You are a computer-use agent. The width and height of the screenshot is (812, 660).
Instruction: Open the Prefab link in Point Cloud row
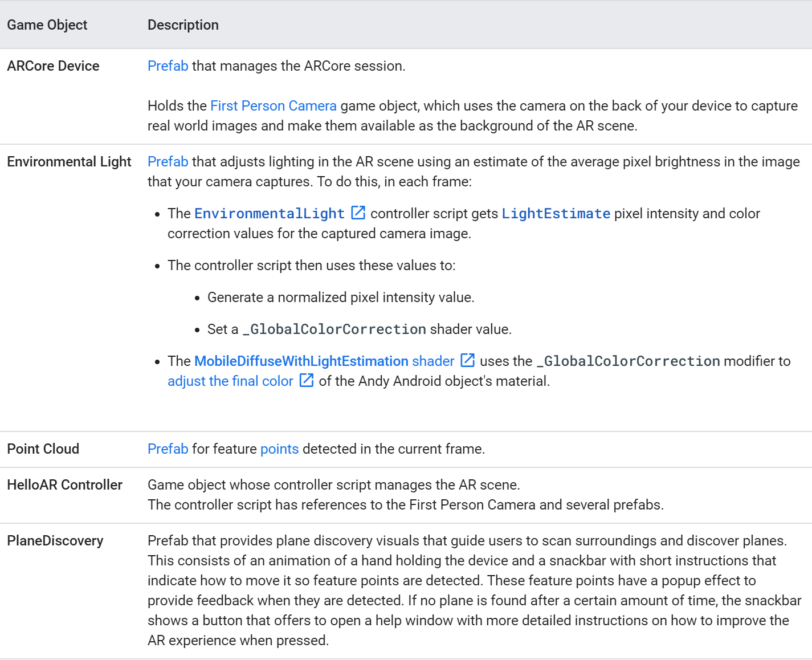pos(168,449)
